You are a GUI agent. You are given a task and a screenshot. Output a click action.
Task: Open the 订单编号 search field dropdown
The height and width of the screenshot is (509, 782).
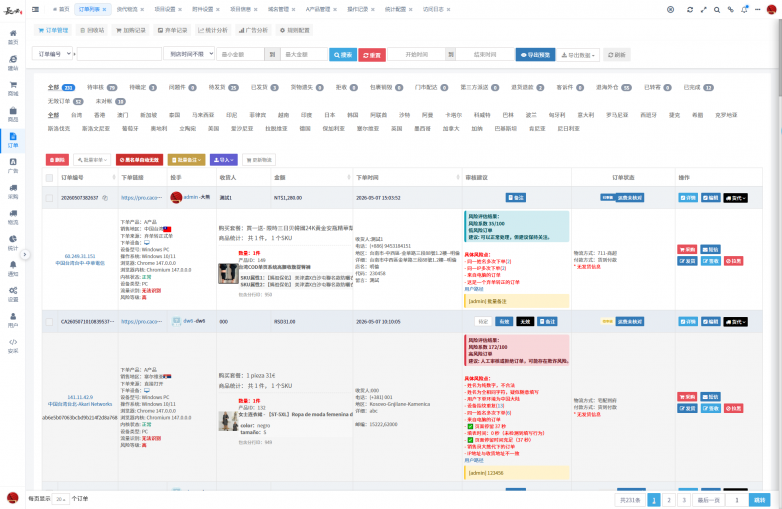click(53, 54)
